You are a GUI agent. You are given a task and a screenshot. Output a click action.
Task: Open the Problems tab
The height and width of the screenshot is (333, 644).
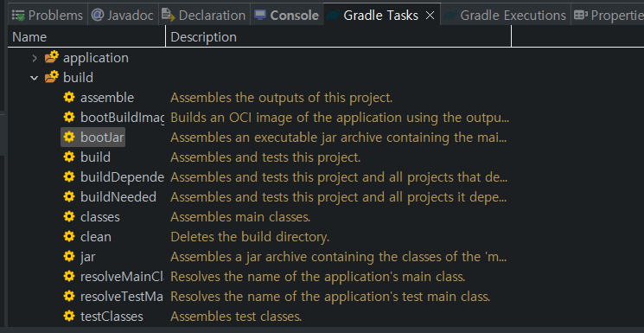(48, 16)
